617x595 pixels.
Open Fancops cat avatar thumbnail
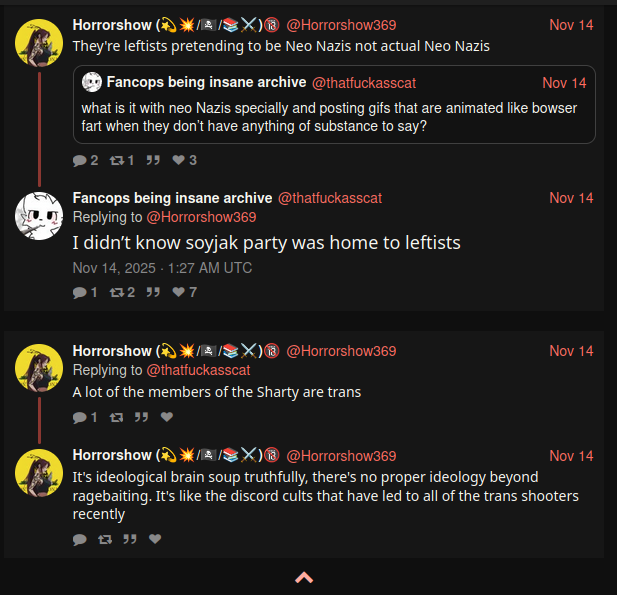(x=39, y=213)
